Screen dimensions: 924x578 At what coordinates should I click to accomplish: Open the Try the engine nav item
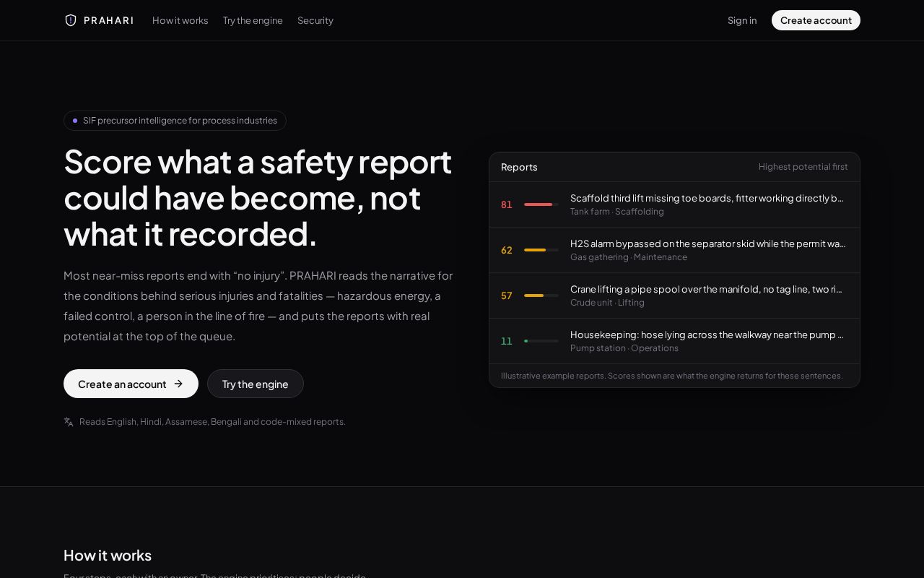click(253, 20)
